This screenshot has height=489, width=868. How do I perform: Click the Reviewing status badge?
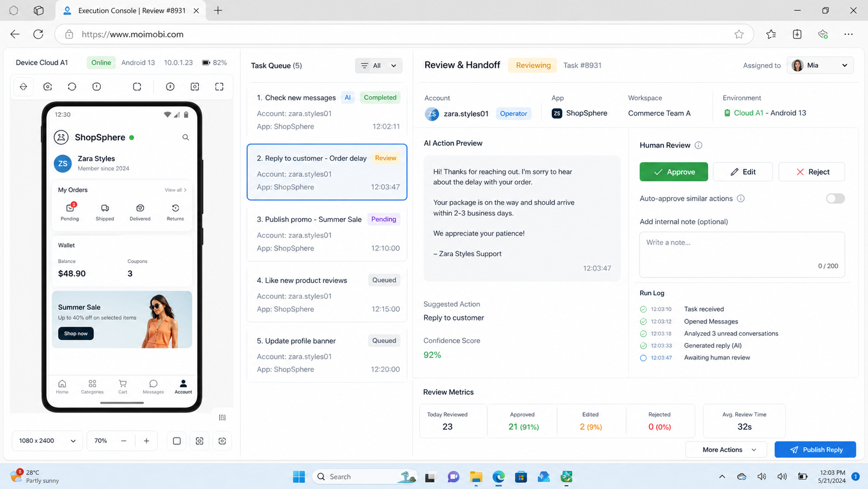click(x=533, y=65)
